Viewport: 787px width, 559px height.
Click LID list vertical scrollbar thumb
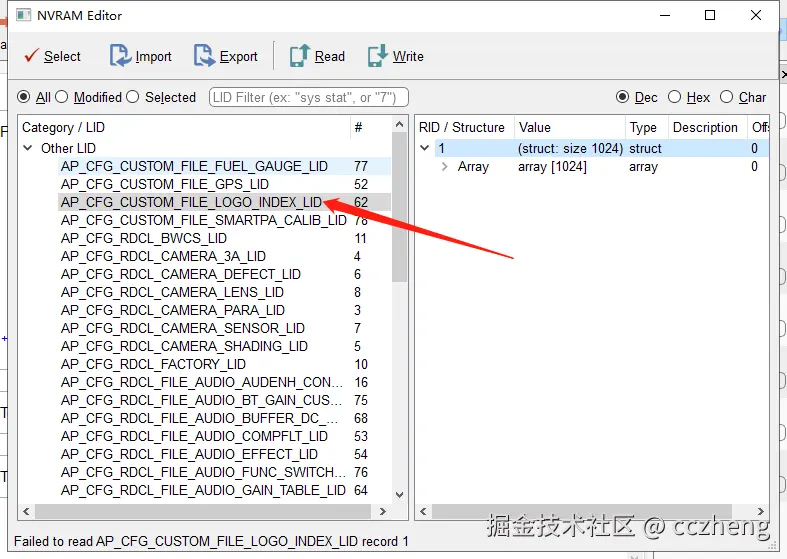(400, 207)
